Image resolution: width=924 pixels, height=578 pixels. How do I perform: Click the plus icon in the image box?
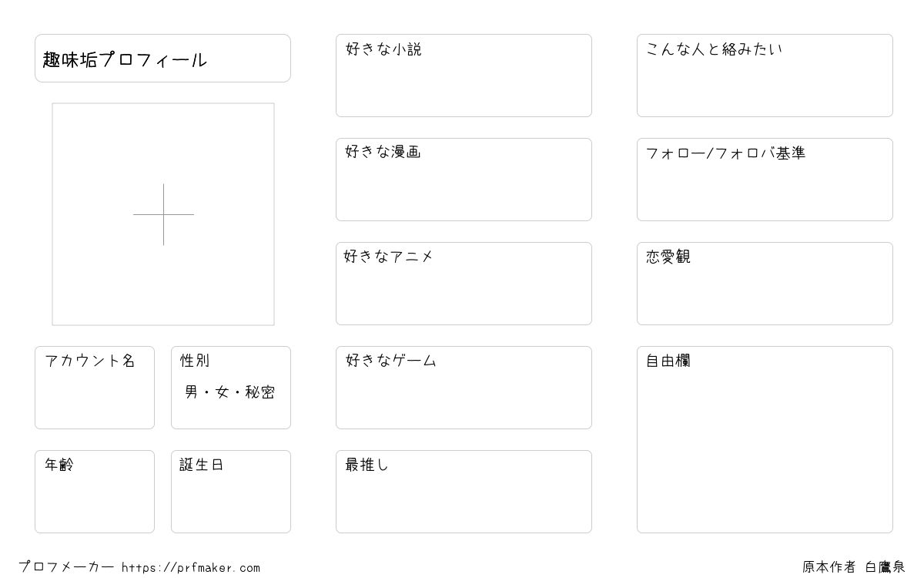point(163,214)
